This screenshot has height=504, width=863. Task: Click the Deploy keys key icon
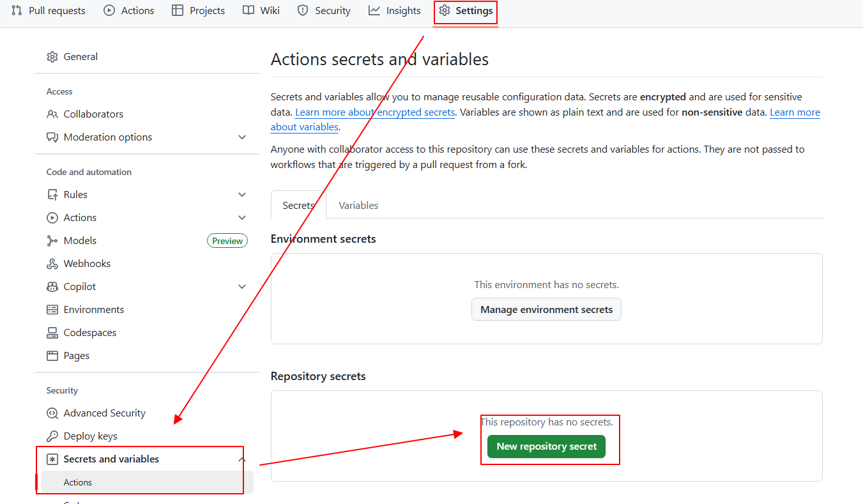(x=52, y=436)
